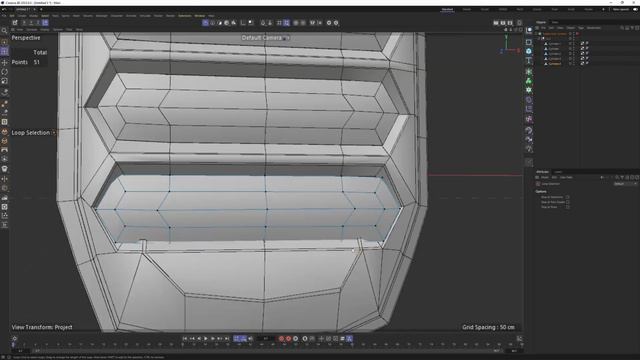640x360 pixels.
Task: Enable the Stop at Selections checkbox
Action: (x=568, y=197)
